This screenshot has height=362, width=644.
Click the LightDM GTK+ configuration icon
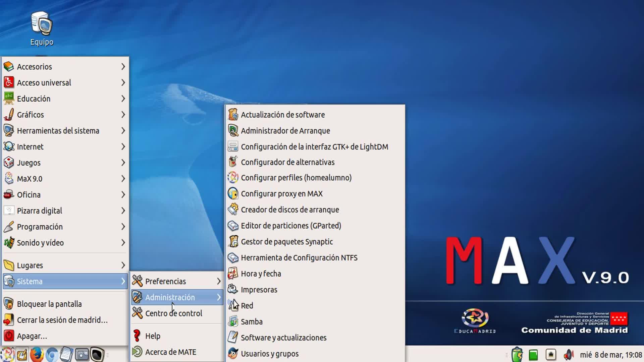tap(233, 146)
